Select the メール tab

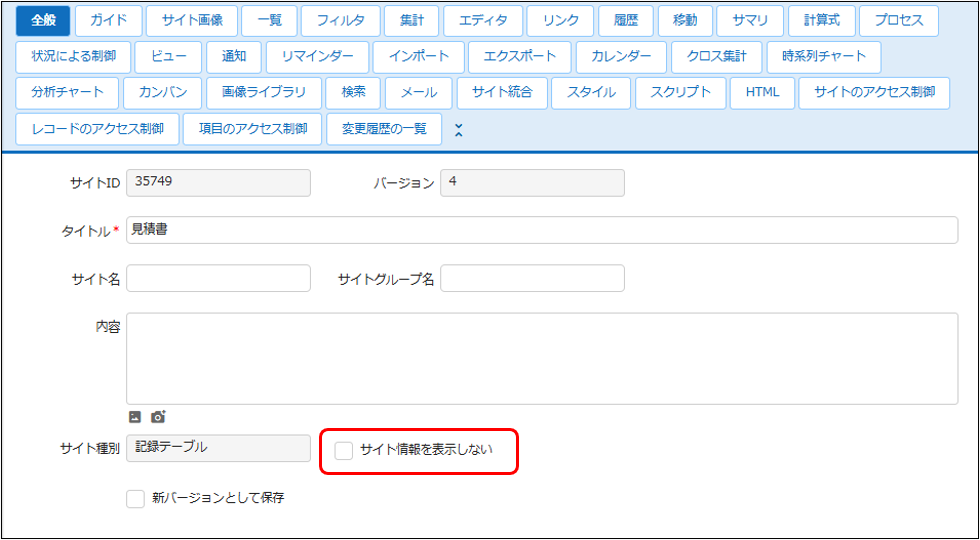pos(419,92)
